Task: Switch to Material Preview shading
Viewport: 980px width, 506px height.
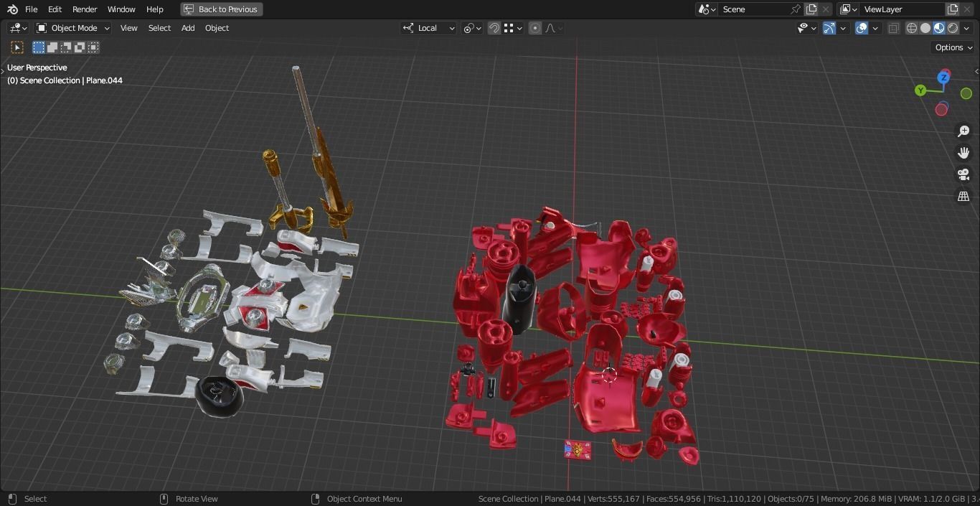Action: (x=939, y=28)
